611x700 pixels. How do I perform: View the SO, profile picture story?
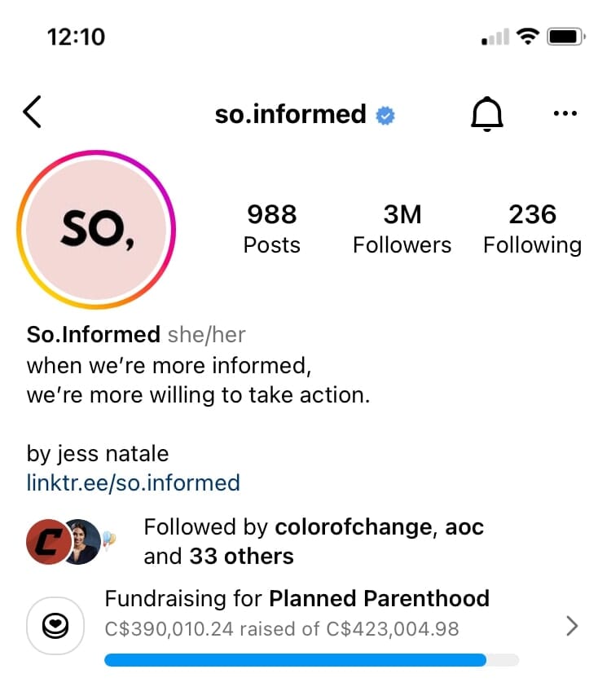click(96, 230)
